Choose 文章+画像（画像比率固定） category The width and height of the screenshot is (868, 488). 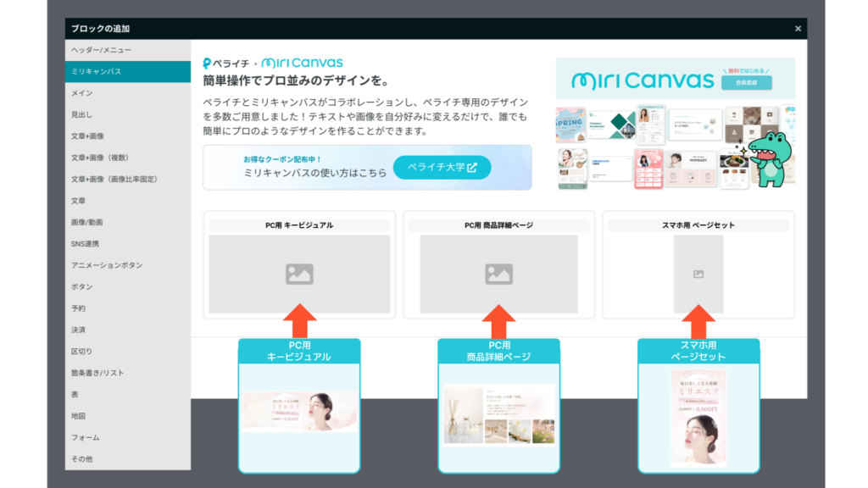[128, 180]
